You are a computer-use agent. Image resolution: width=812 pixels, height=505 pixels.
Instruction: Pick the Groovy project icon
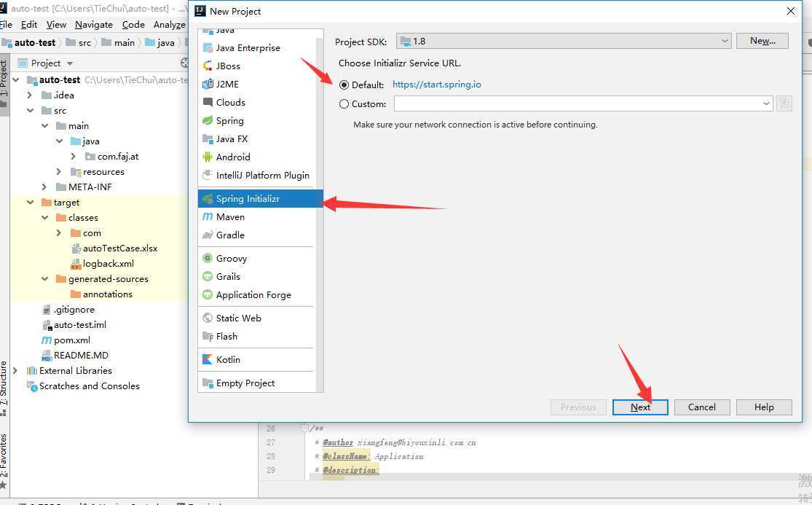[x=208, y=259]
